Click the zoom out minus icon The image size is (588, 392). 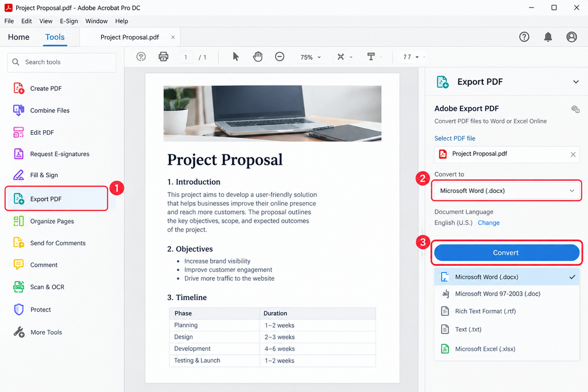(x=280, y=57)
